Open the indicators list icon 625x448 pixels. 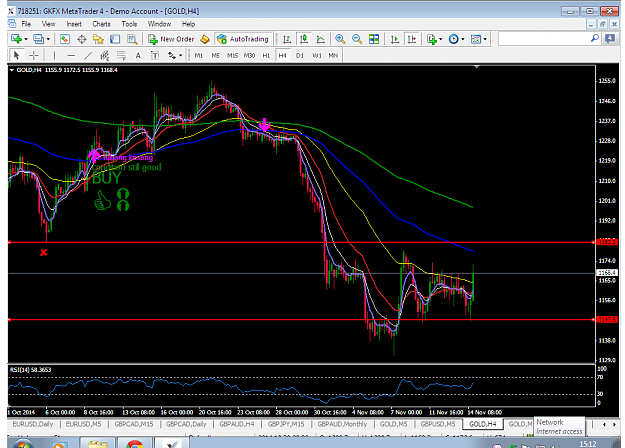tap(432, 39)
